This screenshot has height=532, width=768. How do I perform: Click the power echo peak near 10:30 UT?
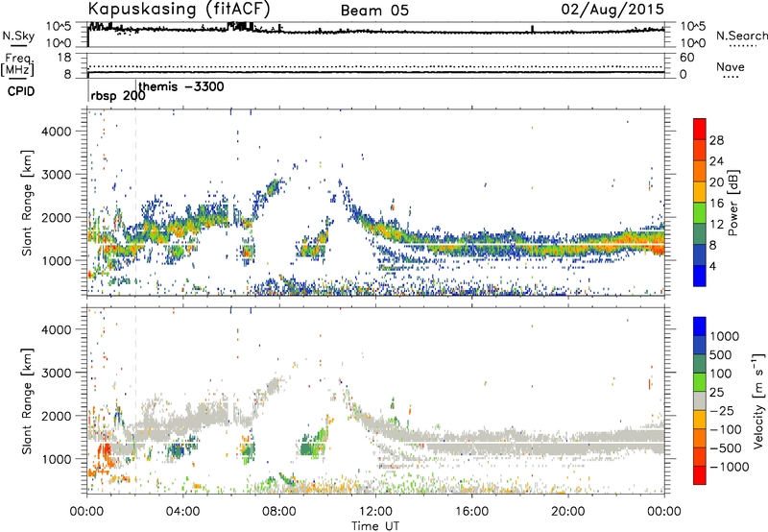(340, 182)
